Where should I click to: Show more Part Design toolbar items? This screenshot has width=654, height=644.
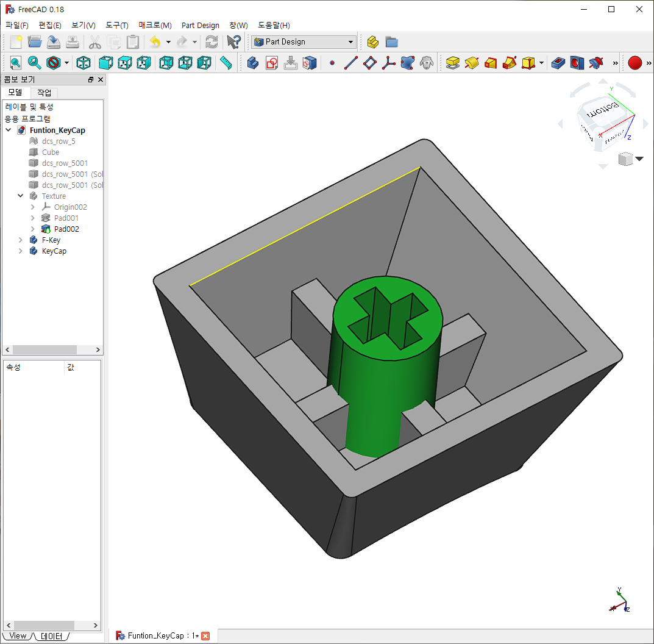615,63
